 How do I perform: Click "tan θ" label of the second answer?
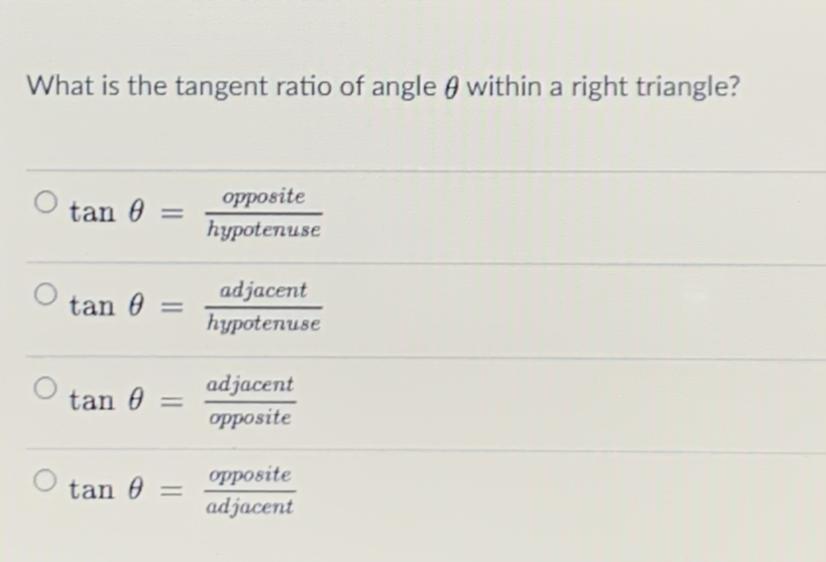tap(109, 305)
